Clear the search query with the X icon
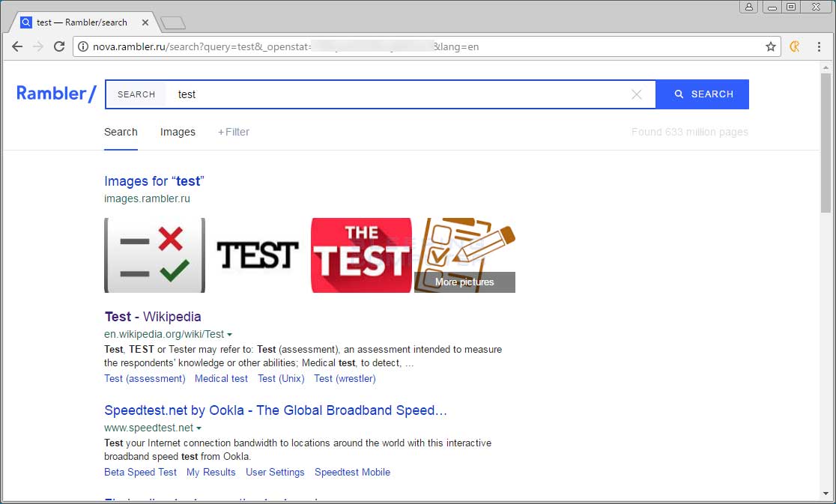The width and height of the screenshot is (836, 504). pyautogui.click(x=636, y=94)
